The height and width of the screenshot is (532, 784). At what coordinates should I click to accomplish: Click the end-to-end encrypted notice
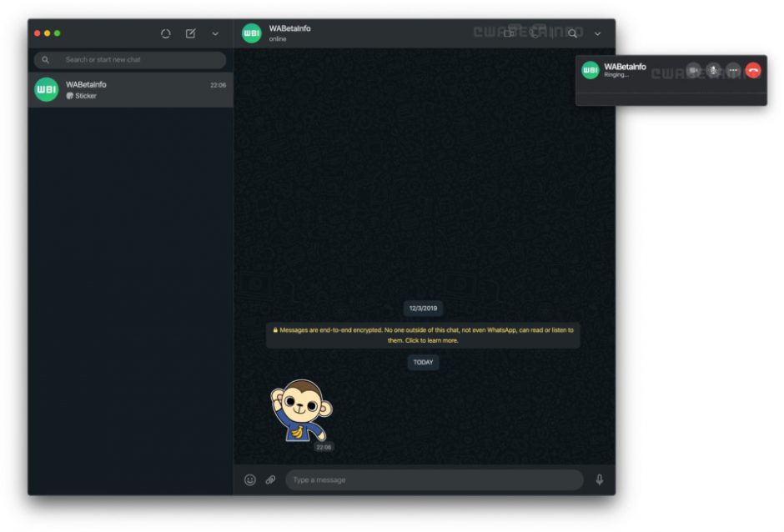(423, 335)
